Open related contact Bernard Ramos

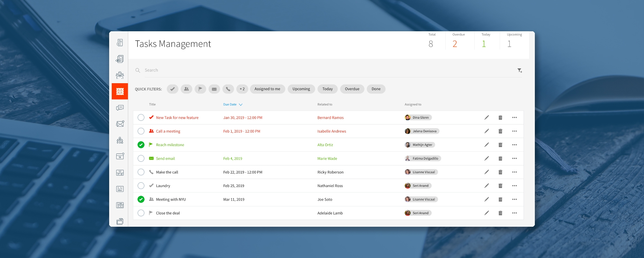click(x=330, y=118)
